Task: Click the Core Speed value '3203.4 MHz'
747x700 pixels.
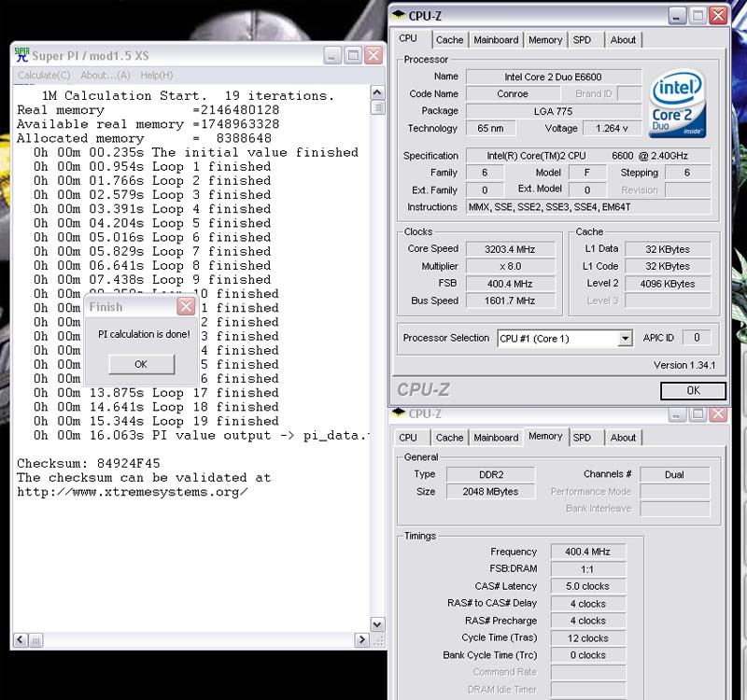Action: (x=510, y=249)
